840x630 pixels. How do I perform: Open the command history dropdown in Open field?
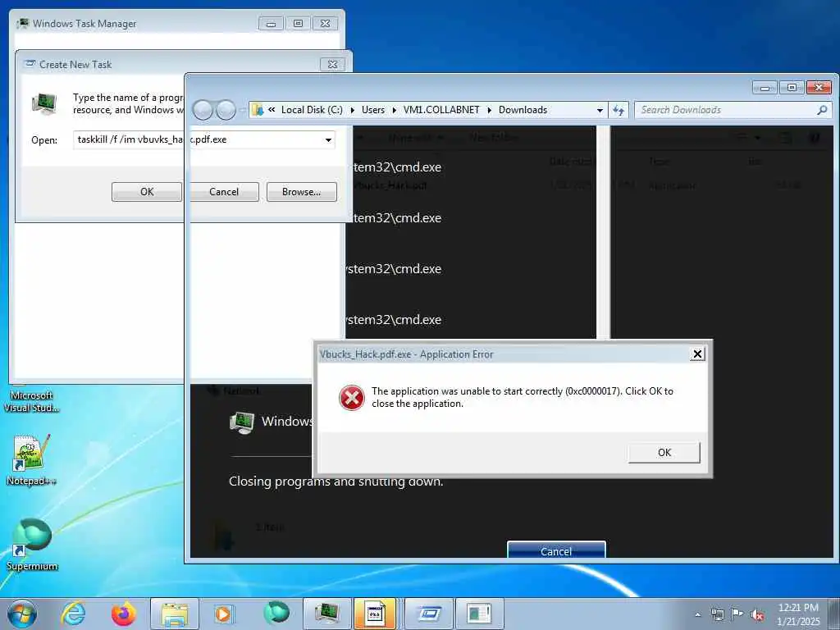(x=328, y=139)
